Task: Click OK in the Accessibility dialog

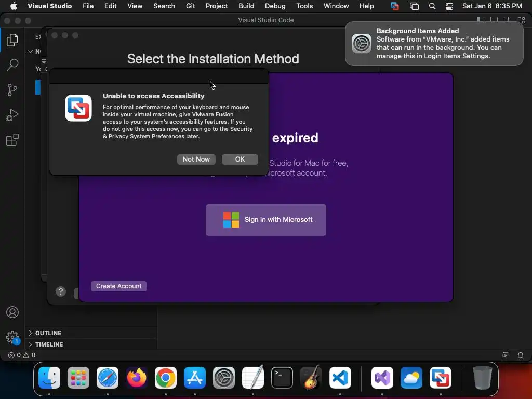Action: [240, 159]
